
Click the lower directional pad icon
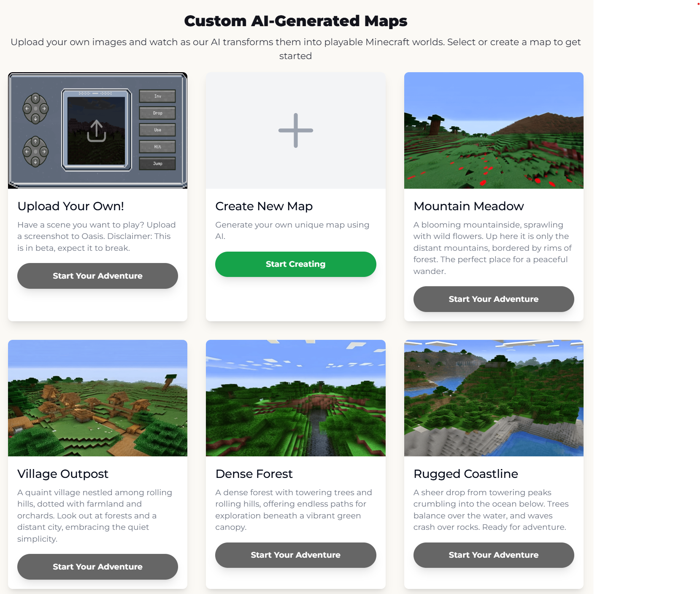pos(35,152)
